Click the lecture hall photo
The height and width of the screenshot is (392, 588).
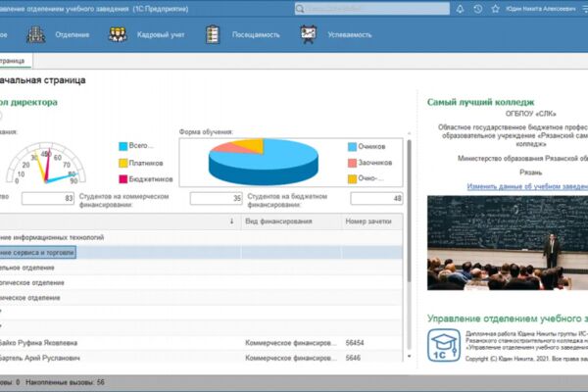coord(508,243)
